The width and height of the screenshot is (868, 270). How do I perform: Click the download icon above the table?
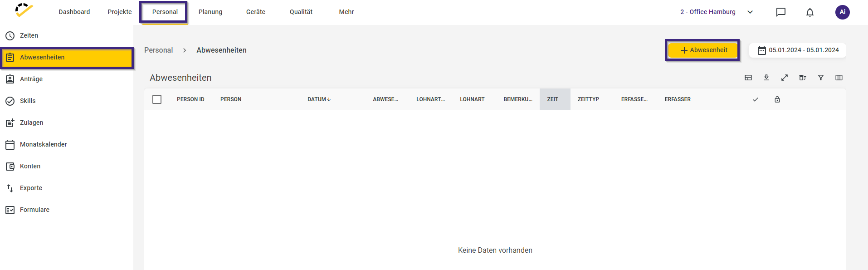pyautogui.click(x=766, y=78)
